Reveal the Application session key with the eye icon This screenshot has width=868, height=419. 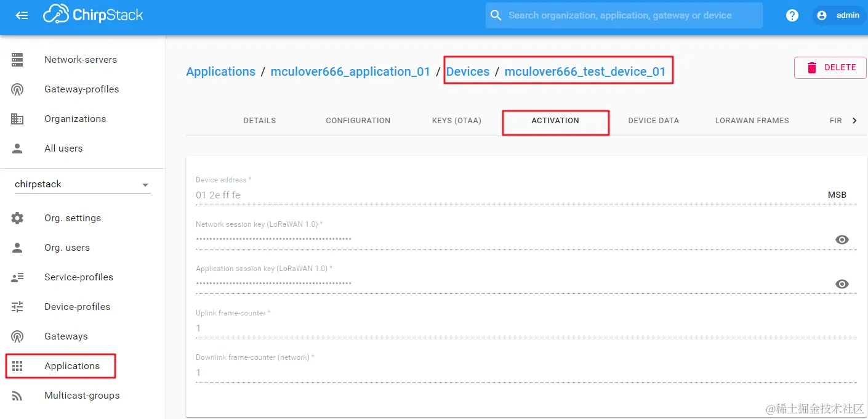(x=842, y=284)
